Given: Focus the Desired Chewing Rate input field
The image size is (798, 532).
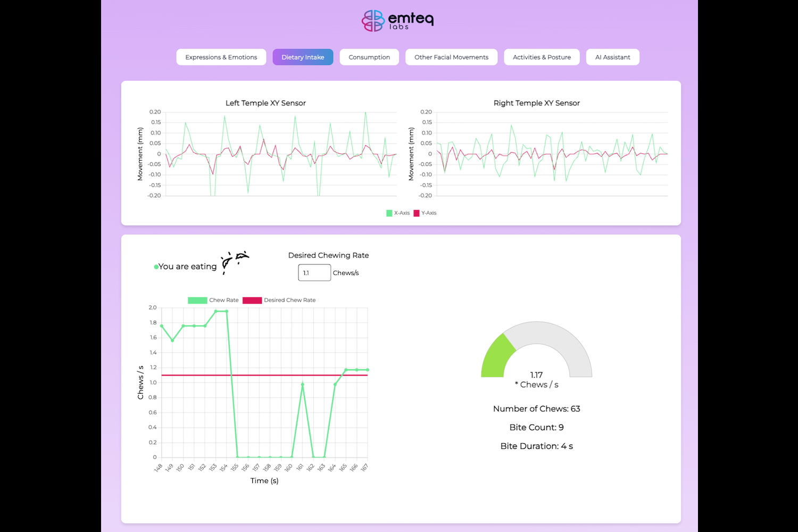Looking at the screenshot, I should point(314,273).
